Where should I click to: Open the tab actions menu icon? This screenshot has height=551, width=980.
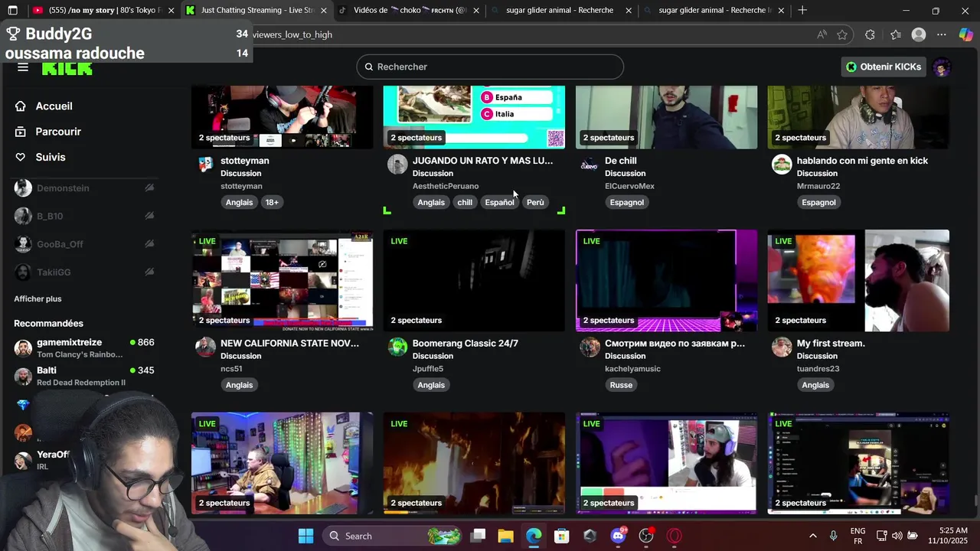pyautogui.click(x=12, y=11)
